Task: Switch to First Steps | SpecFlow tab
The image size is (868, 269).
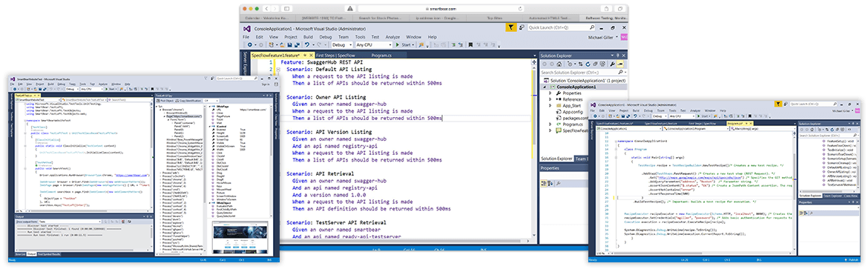Action: coord(335,56)
